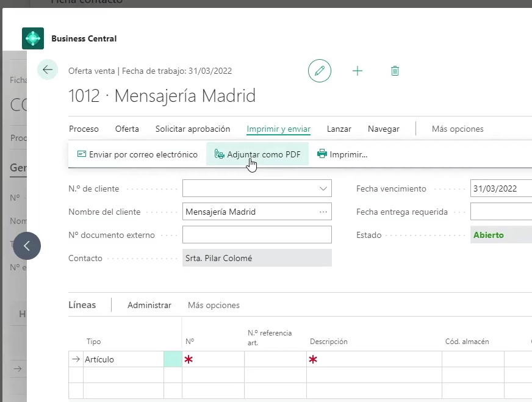Send quote via Enviar por correo electrónico

pyautogui.click(x=137, y=154)
